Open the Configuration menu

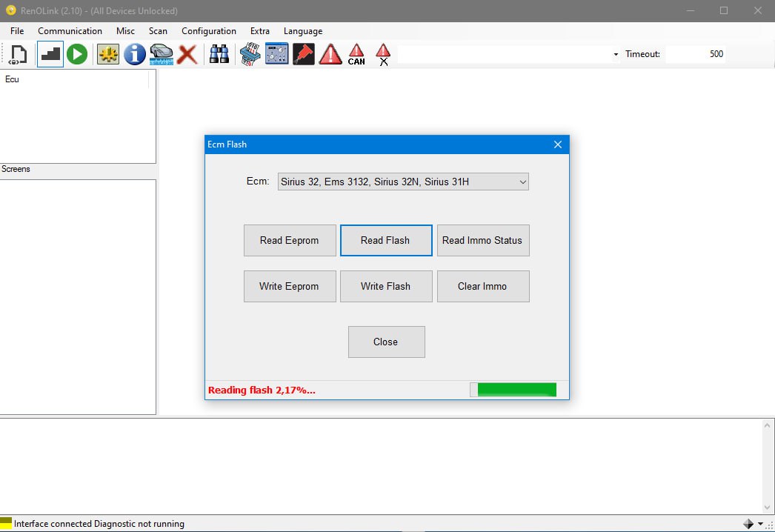209,31
